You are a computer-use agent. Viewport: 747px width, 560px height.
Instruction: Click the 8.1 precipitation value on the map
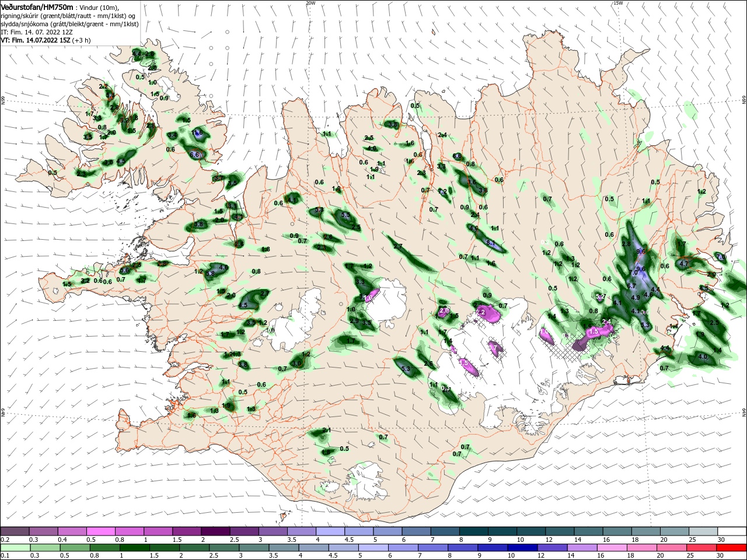click(491, 243)
